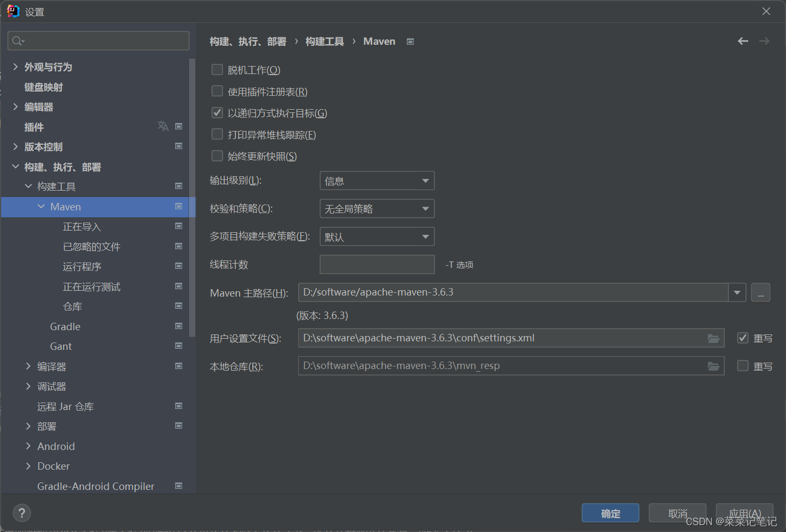The width and height of the screenshot is (786, 532).
Task: Click the settings tree vertical scrollbar
Action: [x=192, y=197]
